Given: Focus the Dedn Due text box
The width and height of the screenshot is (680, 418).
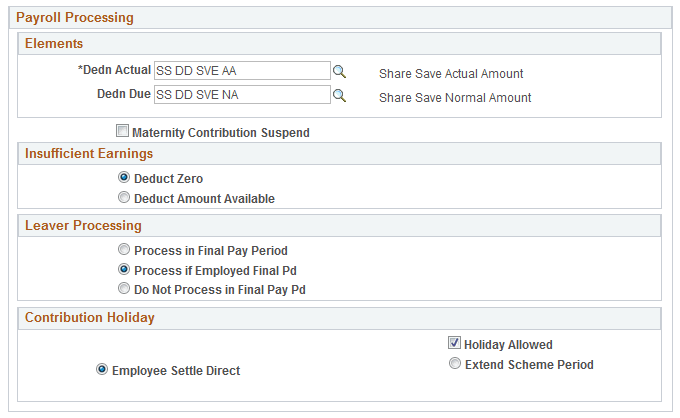Looking at the screenshot, I should [x=241, y=95].
